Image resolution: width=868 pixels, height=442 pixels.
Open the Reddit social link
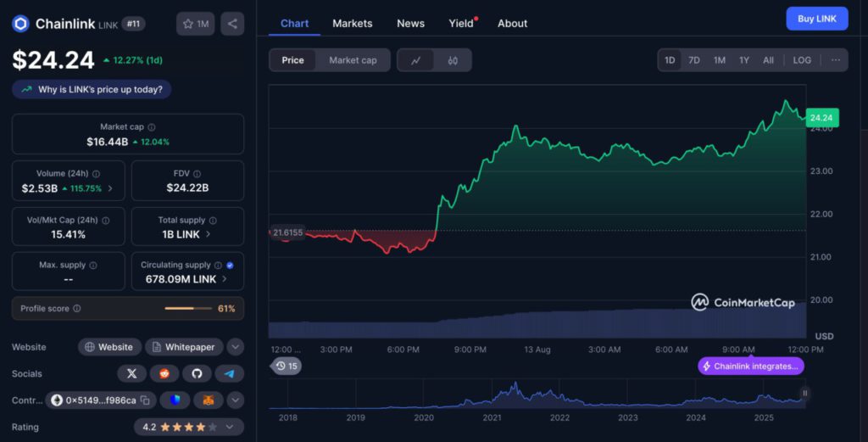164,373
